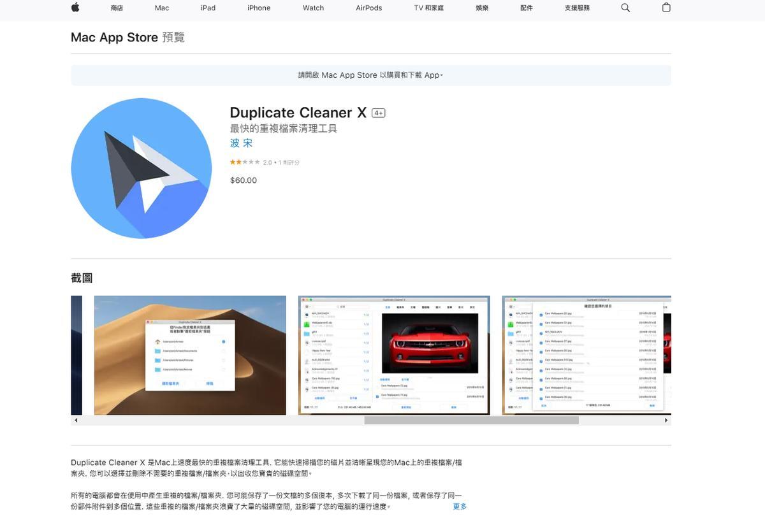The height and width of the screenshot is (532, 765).
Task: Open the 支援服務 menu item
Action: coord(577,8)
